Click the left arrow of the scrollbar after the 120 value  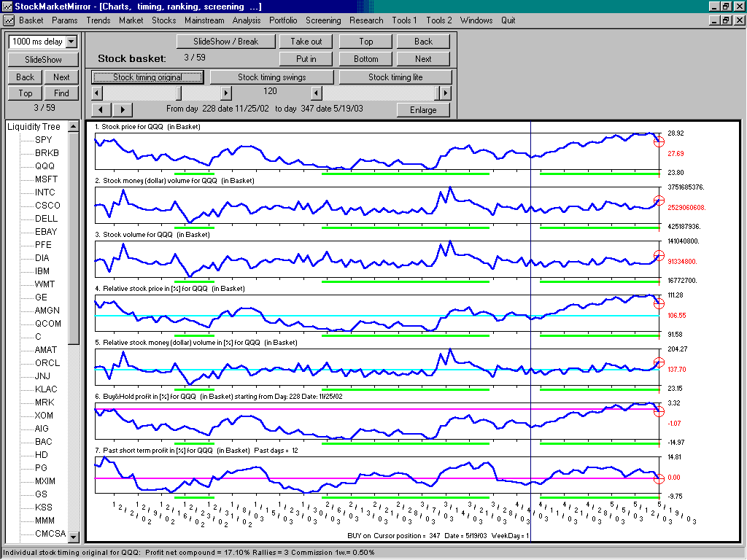coord(317,93)
